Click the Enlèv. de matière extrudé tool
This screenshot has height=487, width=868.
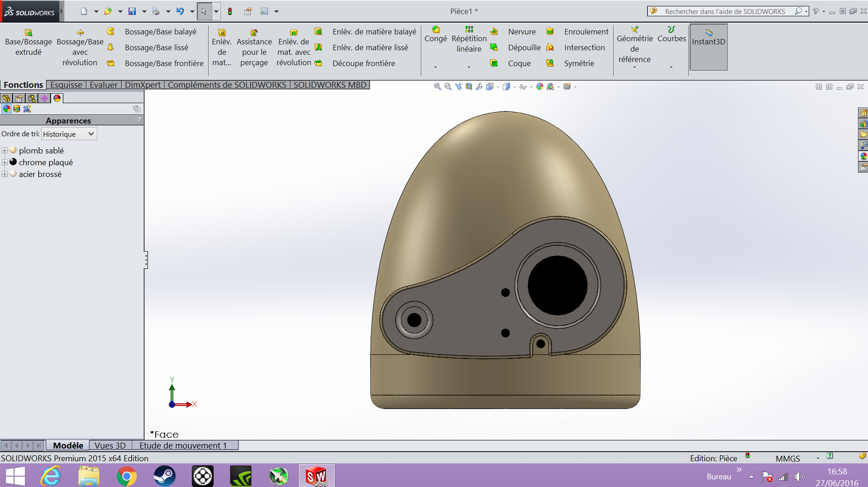click(222, 48)
